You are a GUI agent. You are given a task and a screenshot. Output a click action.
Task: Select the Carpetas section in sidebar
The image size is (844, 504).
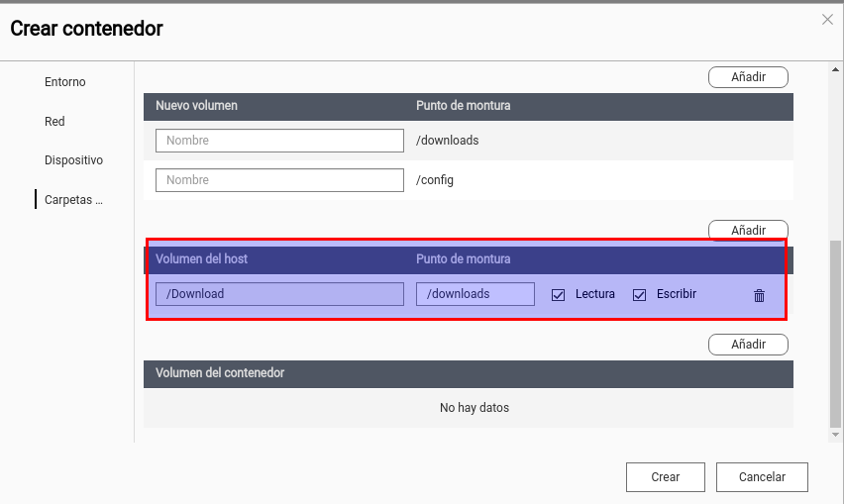73,200
